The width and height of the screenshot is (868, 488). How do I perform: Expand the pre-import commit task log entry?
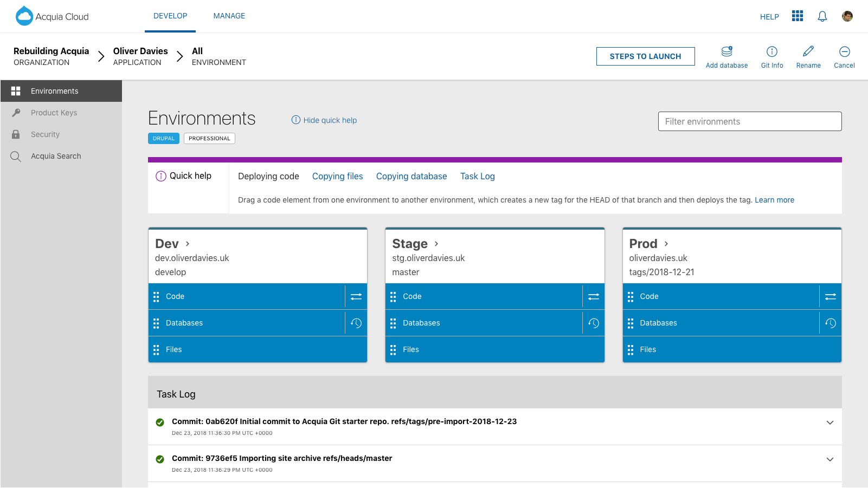coord(830,422)
